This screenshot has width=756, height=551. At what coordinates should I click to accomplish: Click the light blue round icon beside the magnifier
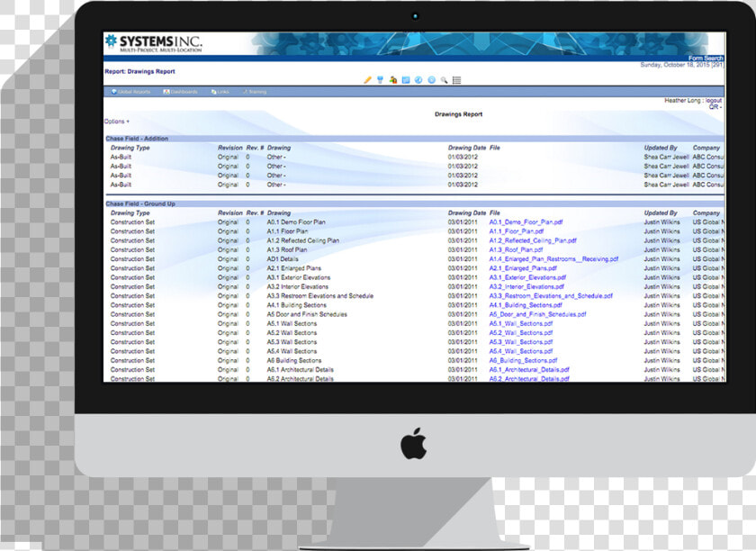pos(431,80)
